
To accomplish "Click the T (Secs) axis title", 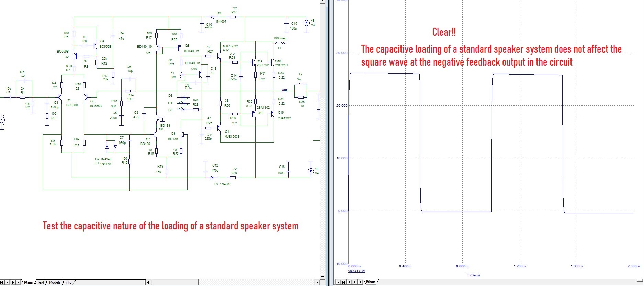I will point(473,275).
